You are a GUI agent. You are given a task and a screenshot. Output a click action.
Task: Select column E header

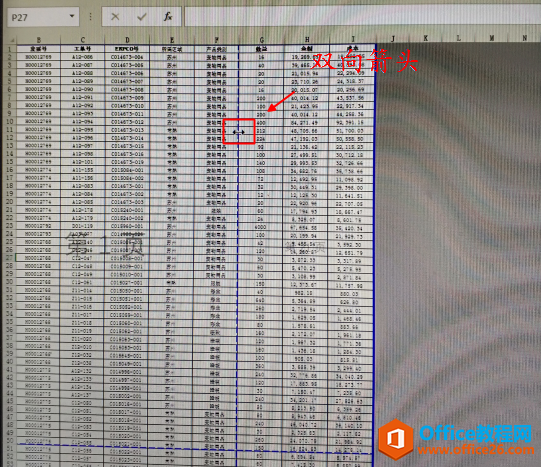coord(172,40)
